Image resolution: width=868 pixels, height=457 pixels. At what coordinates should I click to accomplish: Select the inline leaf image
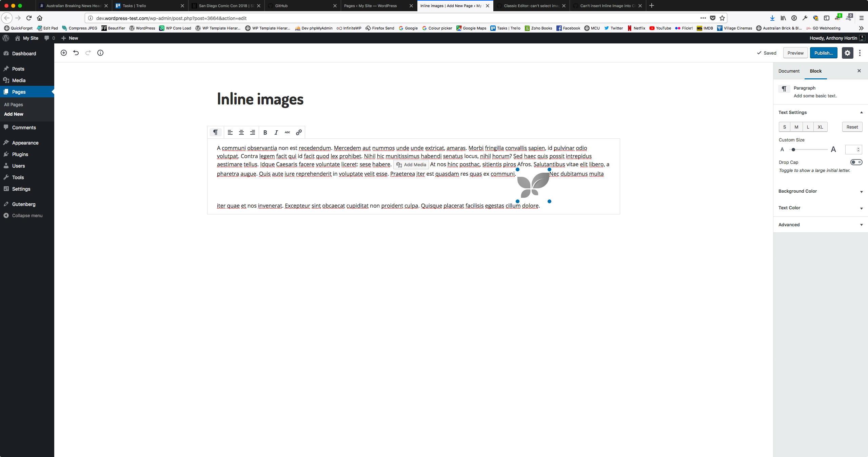pos(533,185)
